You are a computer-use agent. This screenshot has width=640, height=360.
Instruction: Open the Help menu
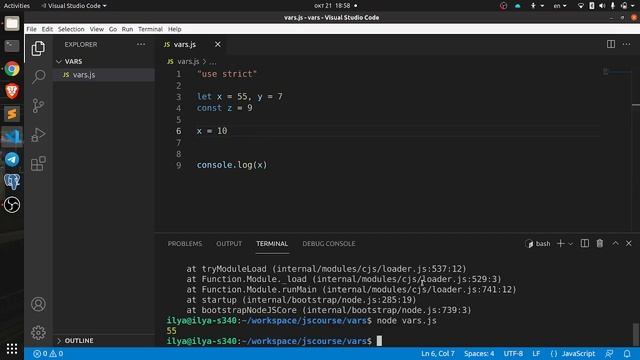pyautogui.click(x=175, y=29)
